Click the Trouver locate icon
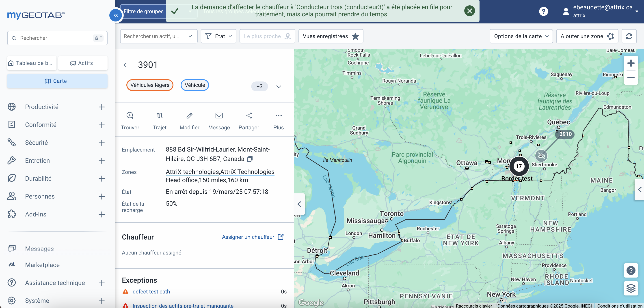The width and height of the screenshot is (644, 308). 130,116
